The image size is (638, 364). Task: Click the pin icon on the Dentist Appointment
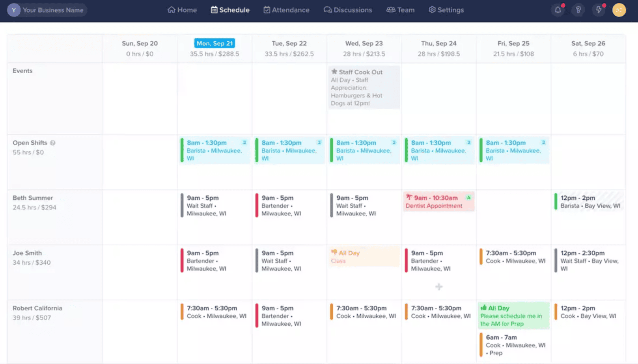409,198
